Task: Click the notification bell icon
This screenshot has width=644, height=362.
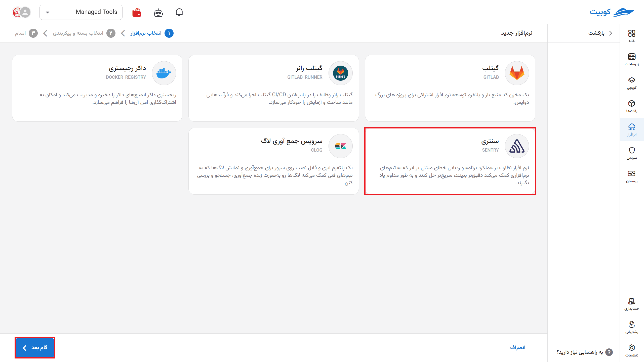Action: pyautogui.click(x=179, y=12)
